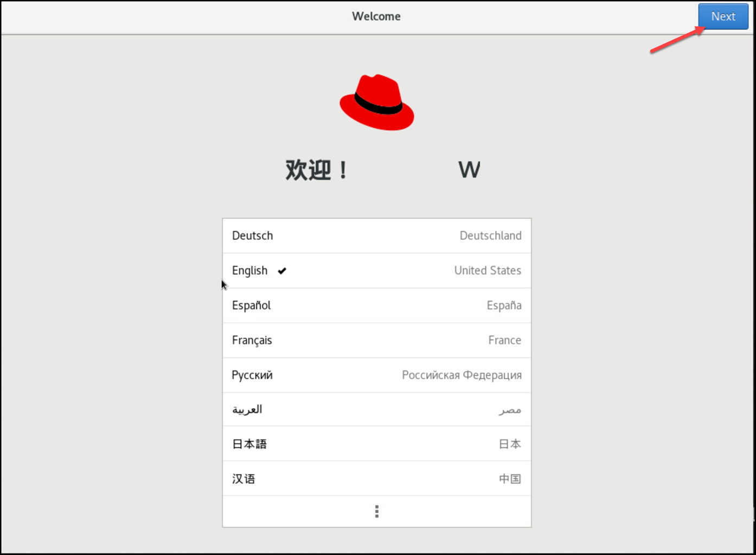
Task: Select Español from the language list
Action: [252, 305]
